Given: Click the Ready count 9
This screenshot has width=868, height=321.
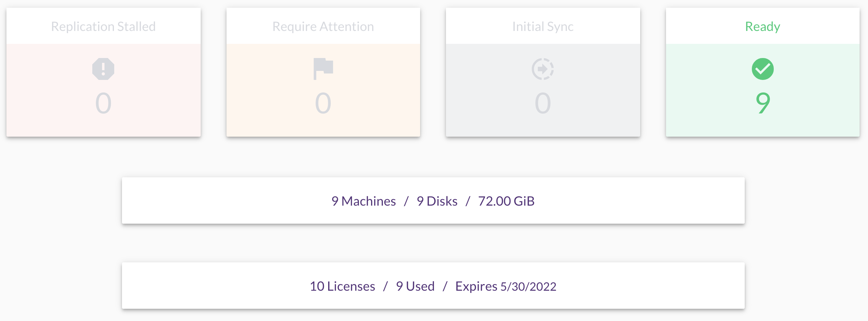Looking at the screenshot, I should point(763,103).
